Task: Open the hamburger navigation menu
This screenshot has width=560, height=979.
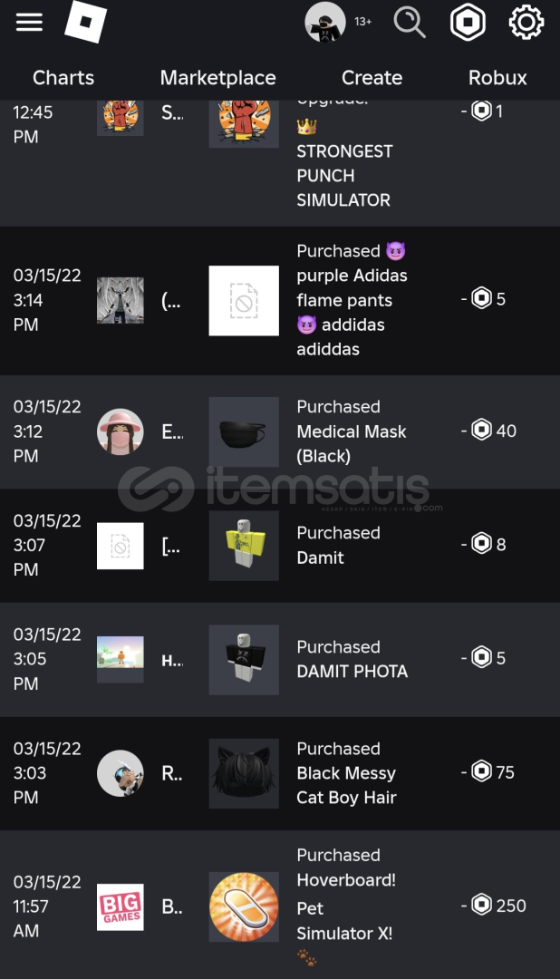Action: click(29, 23)
